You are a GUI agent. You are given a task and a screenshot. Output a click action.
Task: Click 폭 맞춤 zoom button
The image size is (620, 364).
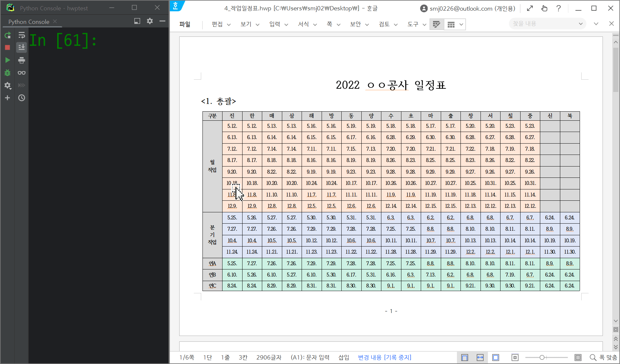(x=603, y=357)
